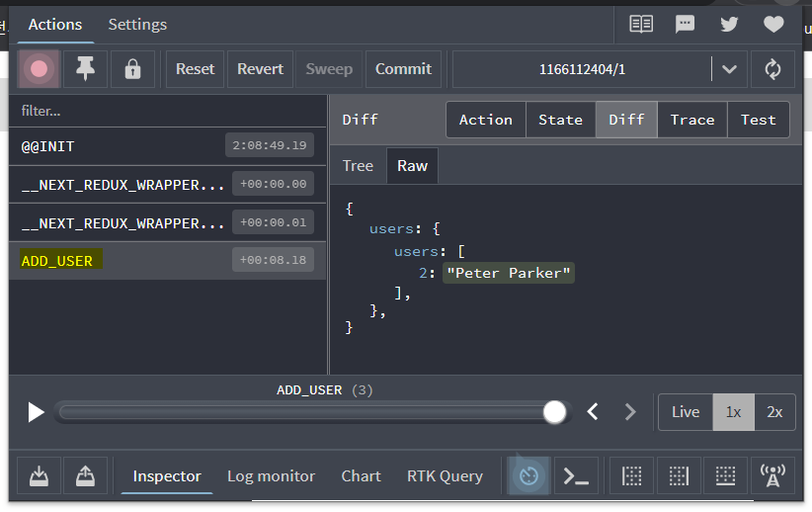Image resolution: width=812 pixels, height=512 pixels.
Task: Toggle the lock changes icon
Action: click(132, 69)
